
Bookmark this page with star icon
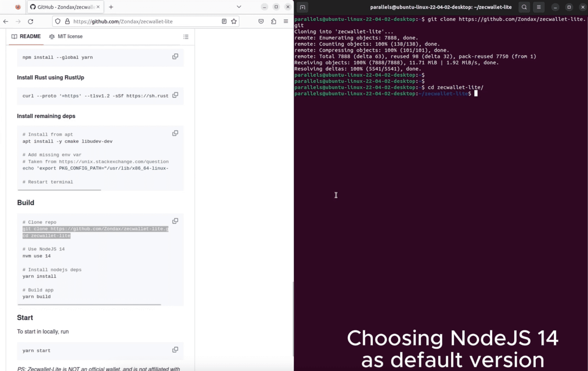pyautogui.click(x=234, y=21)
